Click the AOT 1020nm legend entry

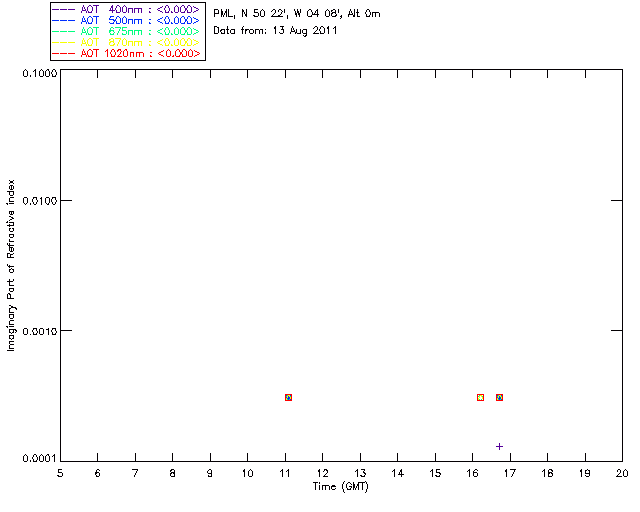click(x=127, y=53)
